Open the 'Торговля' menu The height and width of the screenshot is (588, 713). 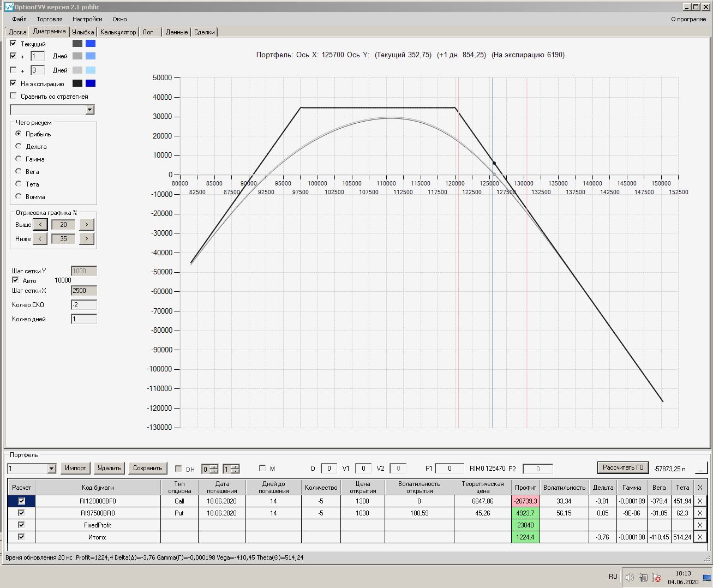click(x=50, y=19)
